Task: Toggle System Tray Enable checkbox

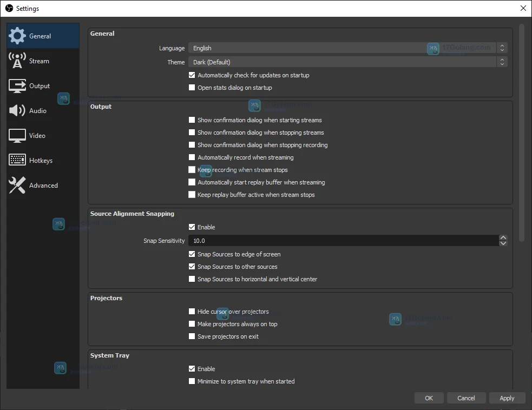Action: pos(192,369)
